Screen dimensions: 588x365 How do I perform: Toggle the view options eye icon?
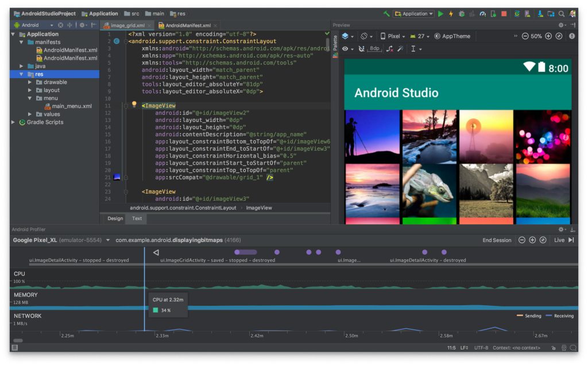(347, 49)
